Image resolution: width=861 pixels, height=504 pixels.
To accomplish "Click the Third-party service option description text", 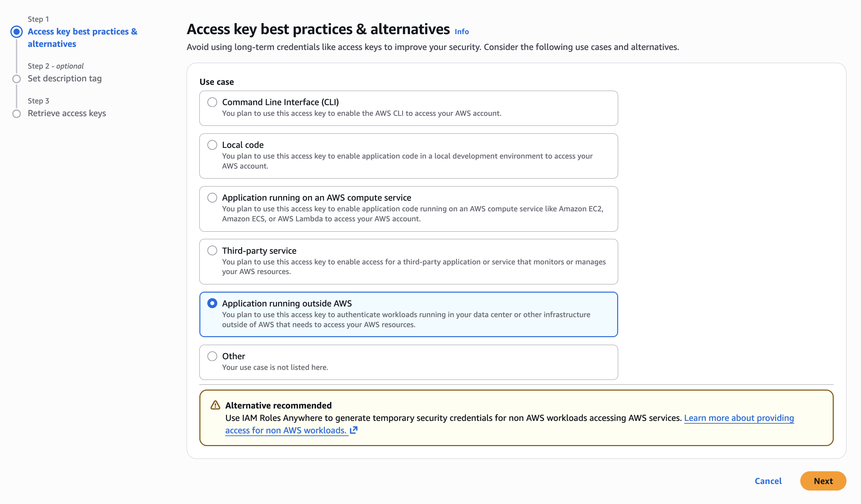I will [x=414, y=266].
